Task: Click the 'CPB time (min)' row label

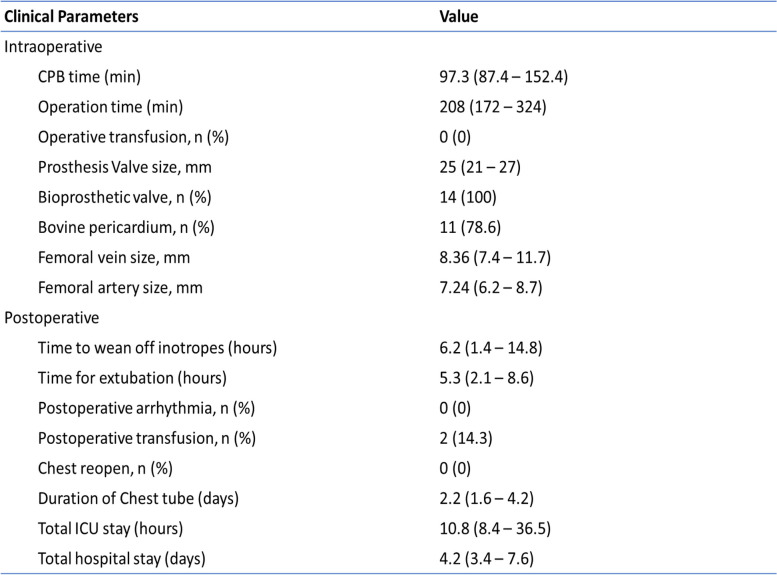Action: point(89,77)
